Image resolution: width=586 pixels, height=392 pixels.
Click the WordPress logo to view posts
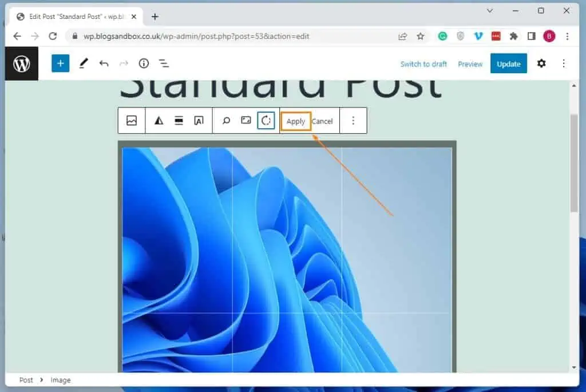click(x=21, y=64)
